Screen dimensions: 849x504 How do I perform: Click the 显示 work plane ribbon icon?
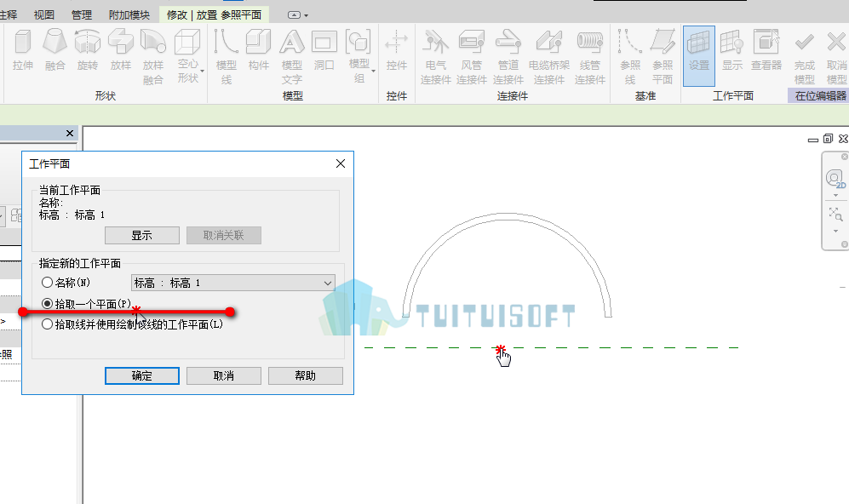[x=732, y=50]
